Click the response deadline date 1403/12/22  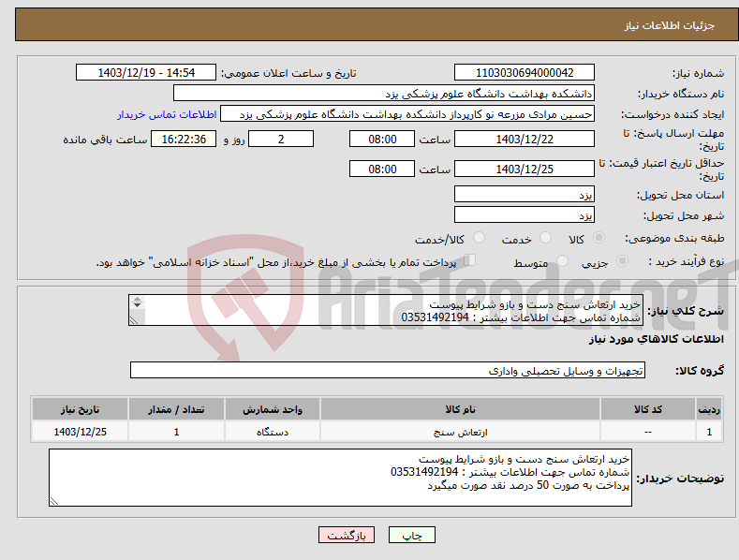(525, 139)
